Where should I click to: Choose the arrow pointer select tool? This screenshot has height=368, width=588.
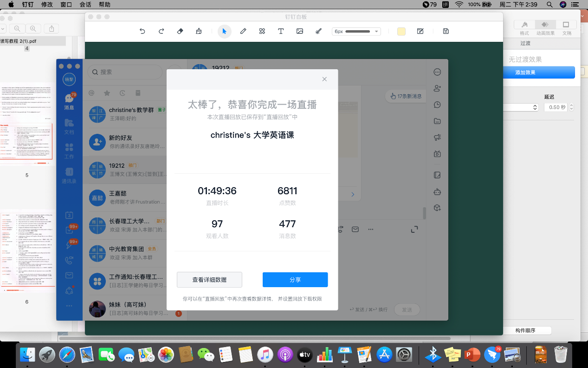[x=225, y=31]
